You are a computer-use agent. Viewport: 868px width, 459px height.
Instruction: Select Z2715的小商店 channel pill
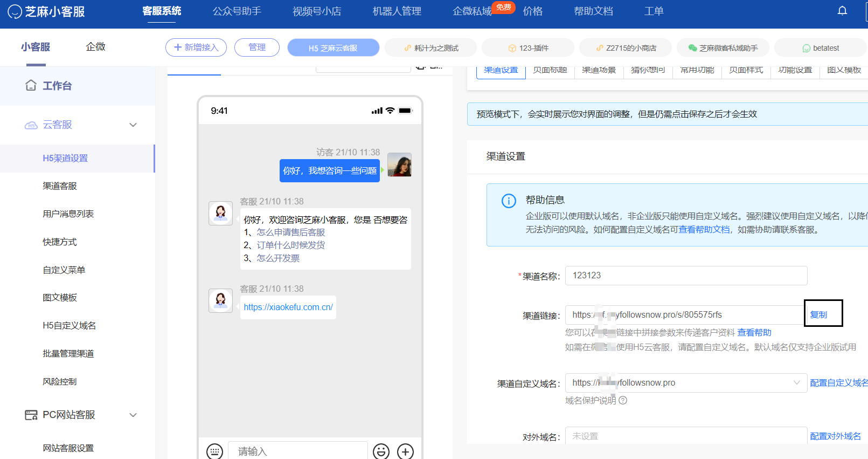[626, 48]
